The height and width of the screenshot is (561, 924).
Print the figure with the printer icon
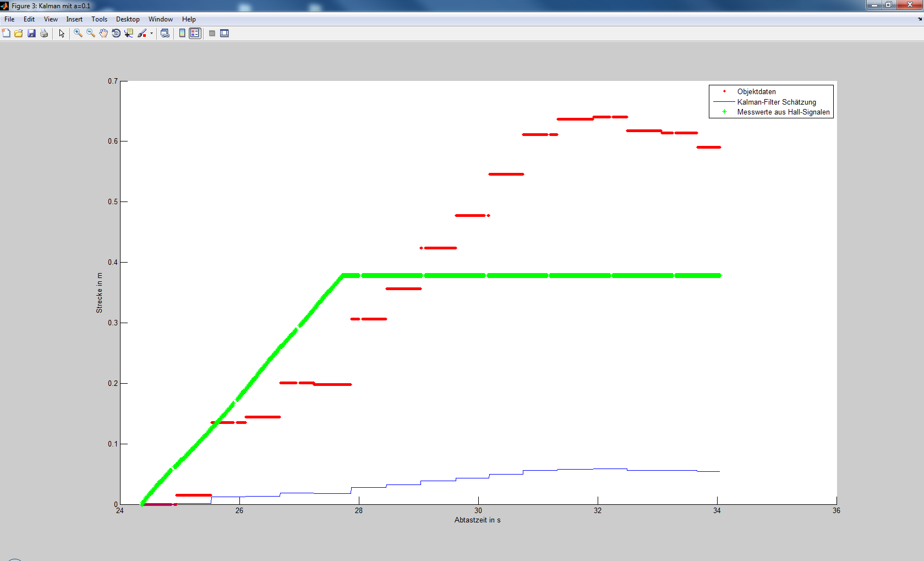pyautogui.click(x=44, y=34)
